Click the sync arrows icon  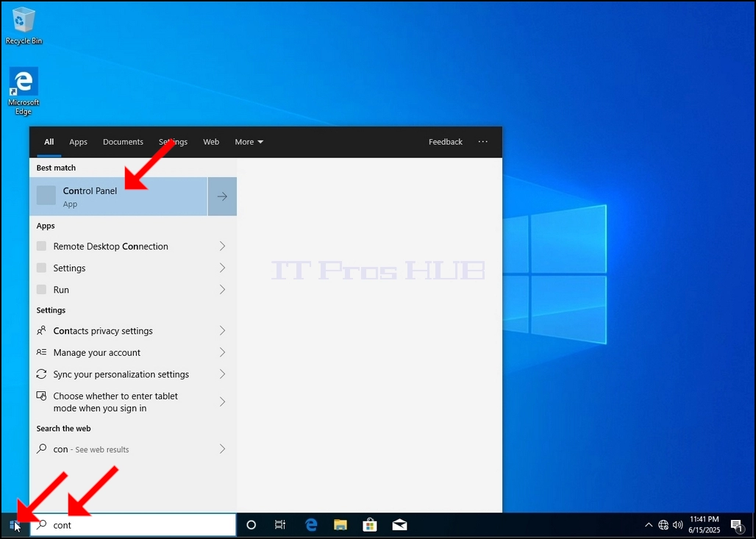tap(41, 374)
